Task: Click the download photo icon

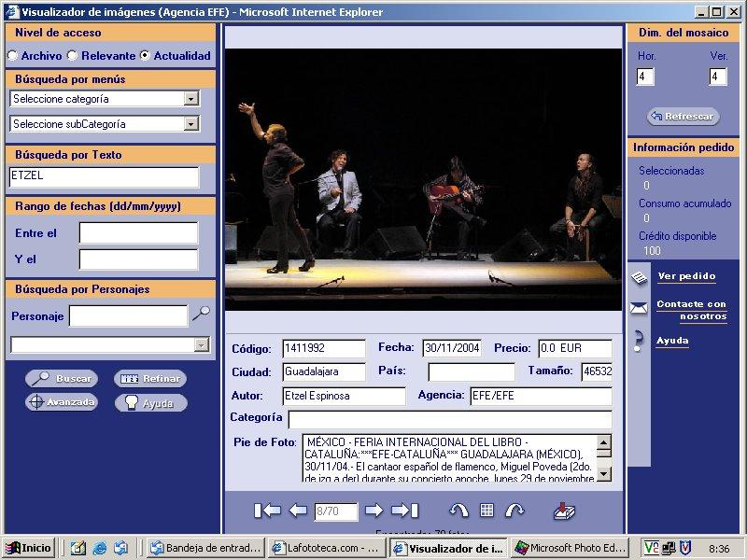Action: coord(564,511)
